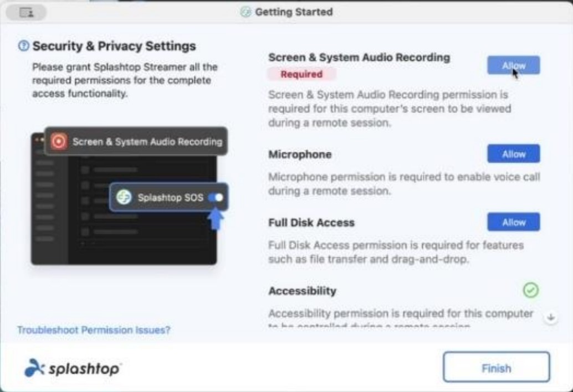Click the Screen & System Audio Recording tooltip label
Viewport: 573px width, 392px height.
147,142
